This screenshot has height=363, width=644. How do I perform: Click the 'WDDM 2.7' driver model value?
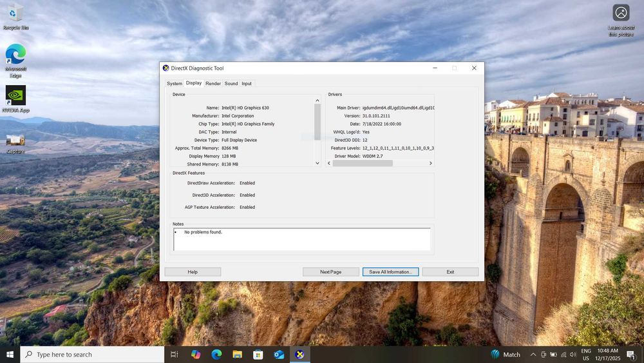[372, 156]
